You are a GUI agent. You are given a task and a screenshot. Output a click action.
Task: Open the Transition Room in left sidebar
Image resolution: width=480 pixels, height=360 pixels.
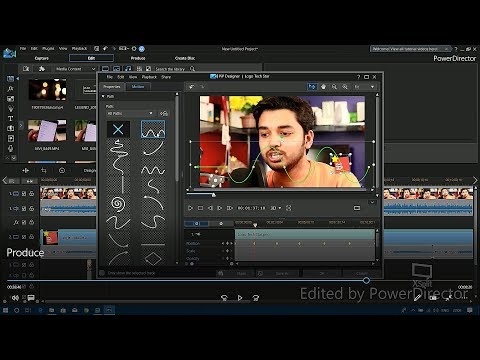tap(10, 128)
